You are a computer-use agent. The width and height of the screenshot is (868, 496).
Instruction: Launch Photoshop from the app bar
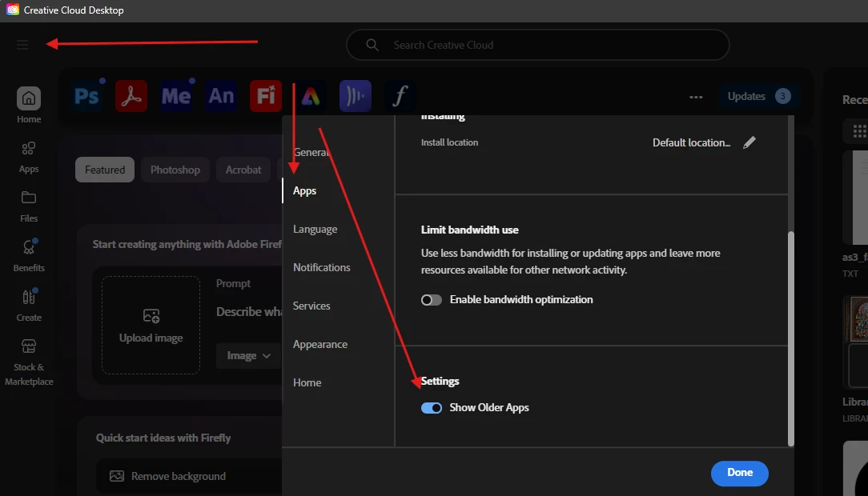[x=87, y=96]
